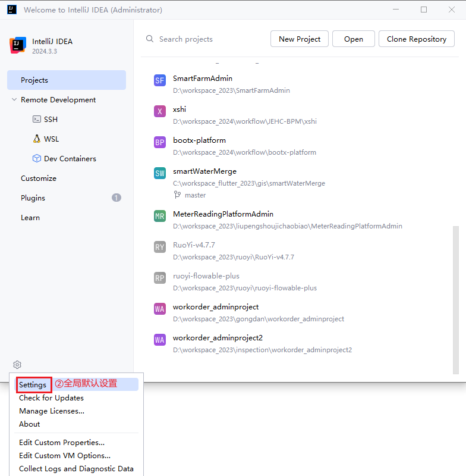The image size is (466, 476).
Task: Click the SF icon of SmartFarmAdmin project
Action: point(160,80)
